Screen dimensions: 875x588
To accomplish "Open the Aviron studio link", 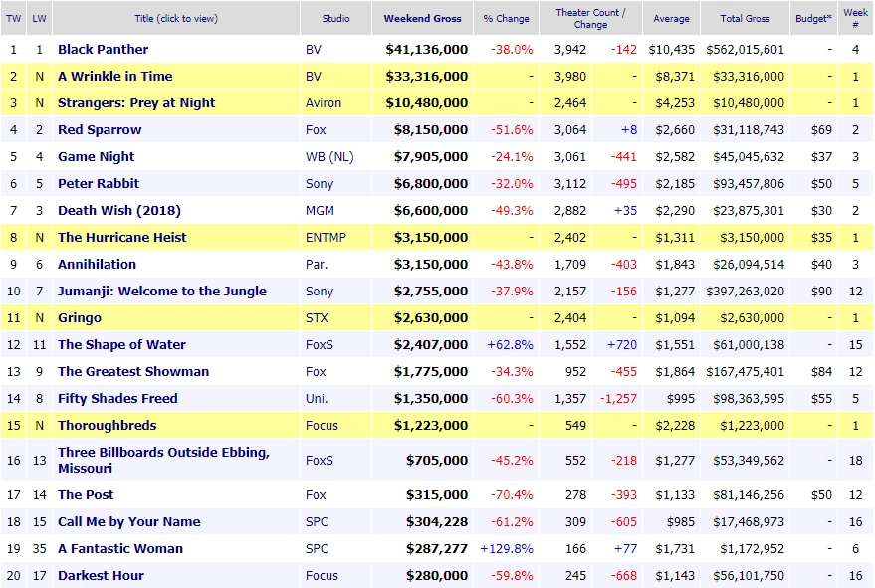I will 324,103.
